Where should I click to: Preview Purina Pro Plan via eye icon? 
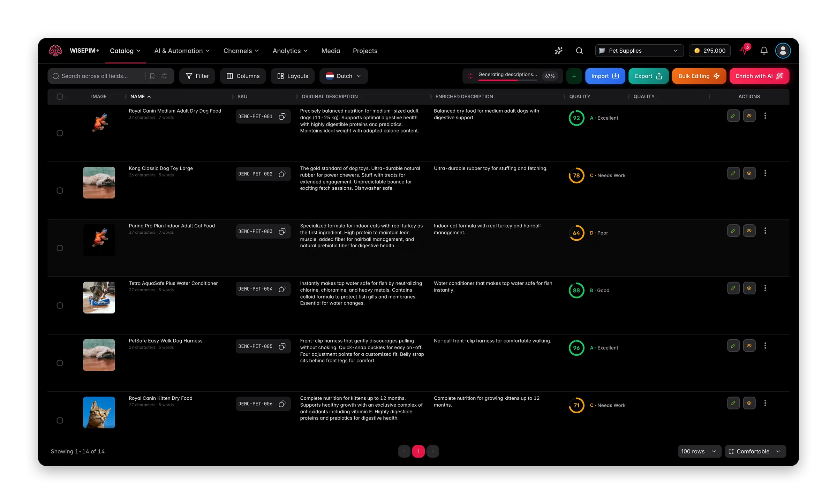tap(749, 231)
